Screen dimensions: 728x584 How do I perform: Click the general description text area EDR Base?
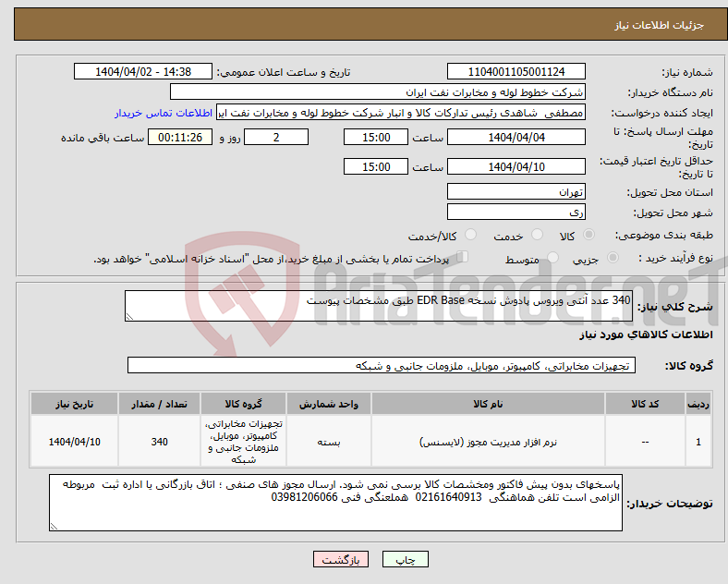(379, 306)
